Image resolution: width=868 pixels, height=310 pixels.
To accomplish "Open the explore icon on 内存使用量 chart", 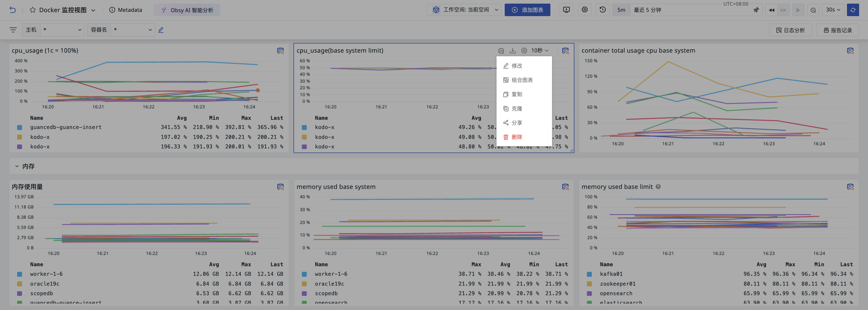I will click(280, 187).
